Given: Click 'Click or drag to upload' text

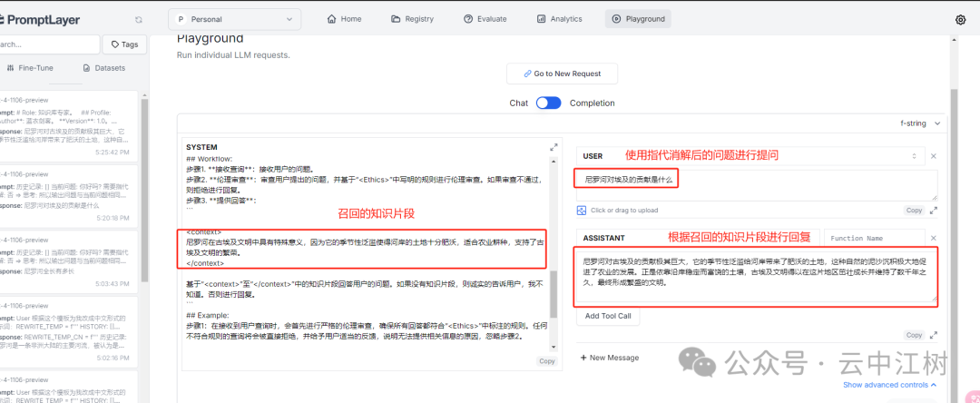Looking at the screenshot, I should pos(623,211).
